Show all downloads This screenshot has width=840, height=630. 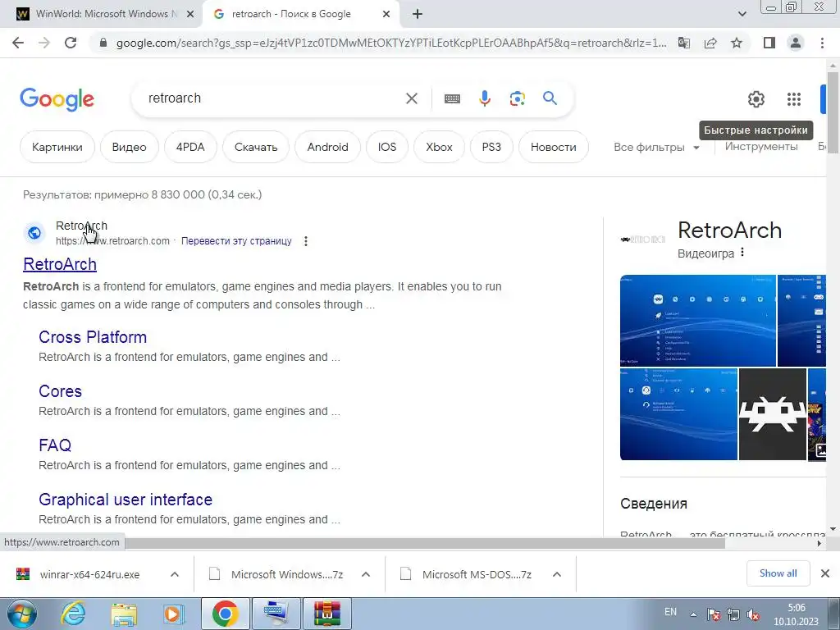coord(778,573)
